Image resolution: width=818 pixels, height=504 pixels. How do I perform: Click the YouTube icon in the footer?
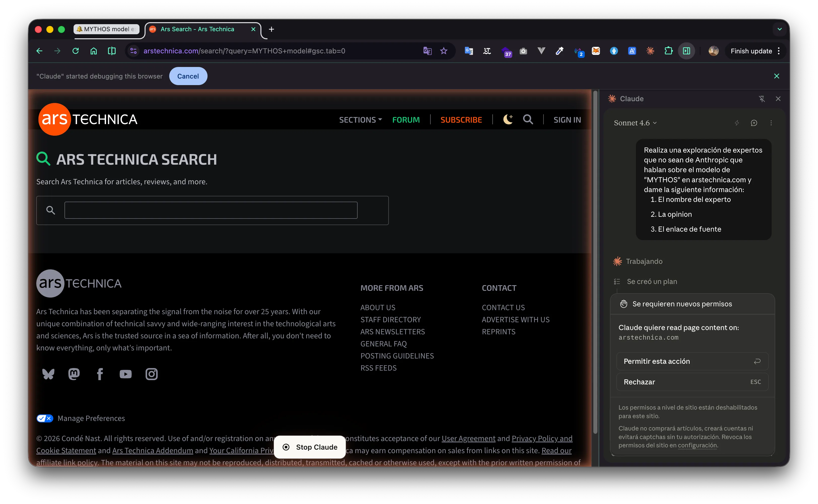coord(126,374)
